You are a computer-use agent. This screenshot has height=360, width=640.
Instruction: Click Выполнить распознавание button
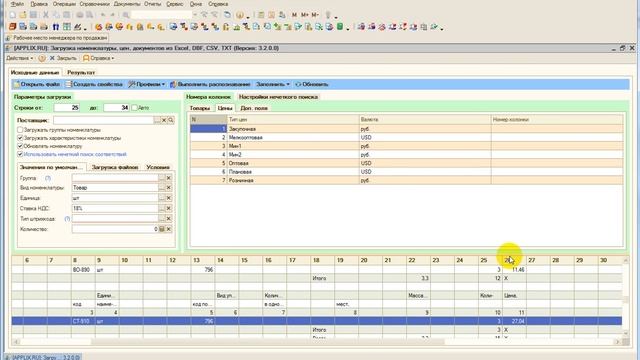pyautogui.click(x=210, y=84)
